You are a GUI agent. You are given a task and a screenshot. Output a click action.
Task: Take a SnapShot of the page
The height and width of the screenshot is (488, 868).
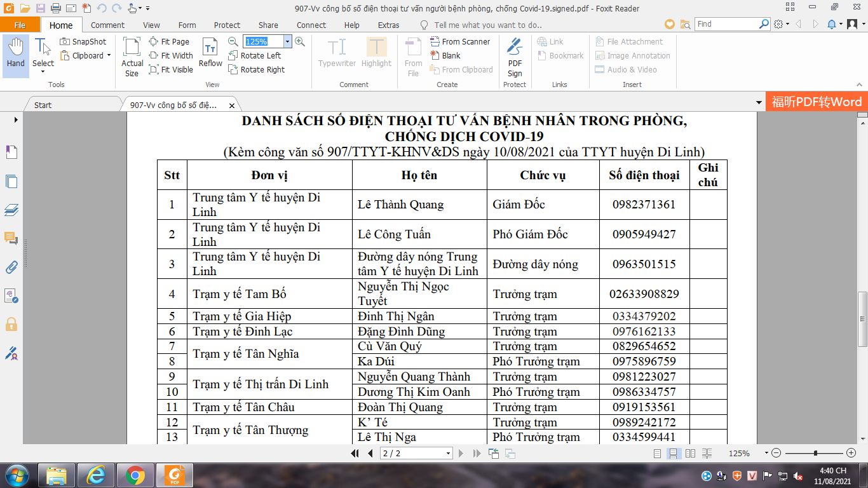click(x=83, y=41)
